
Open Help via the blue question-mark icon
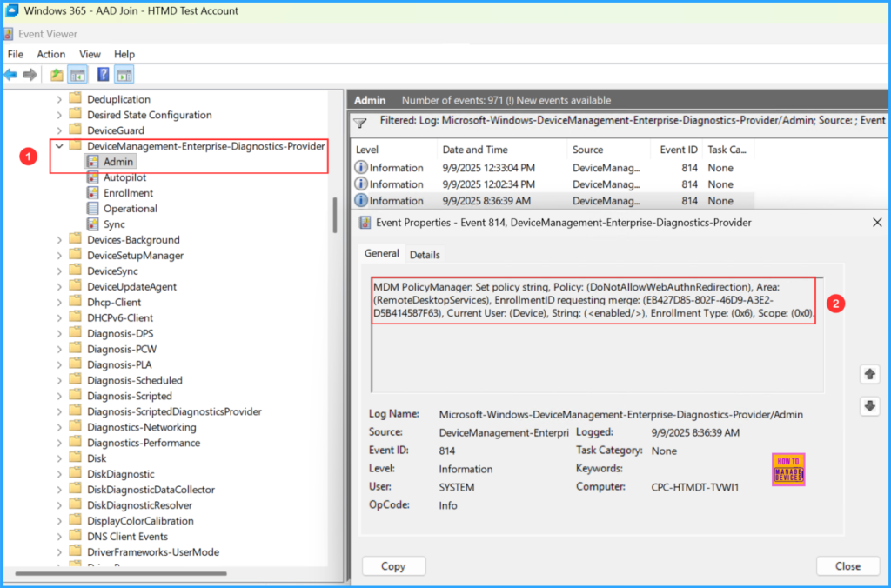103,75
